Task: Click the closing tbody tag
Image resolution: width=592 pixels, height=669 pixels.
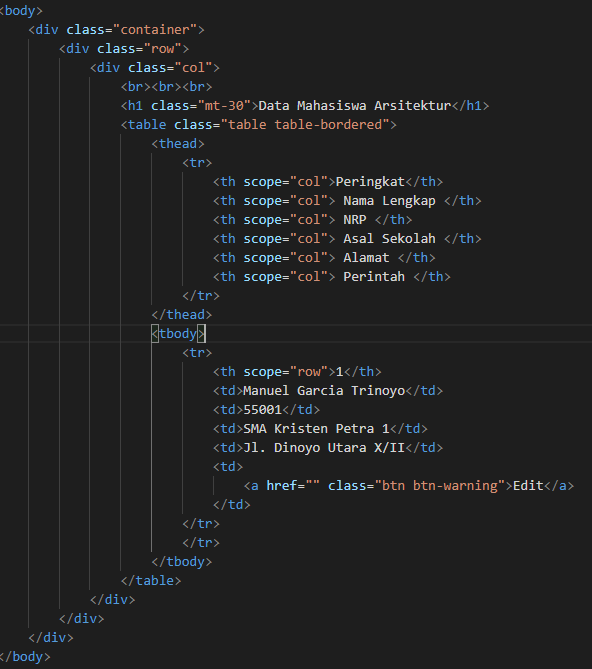Action: pos(182,561)
